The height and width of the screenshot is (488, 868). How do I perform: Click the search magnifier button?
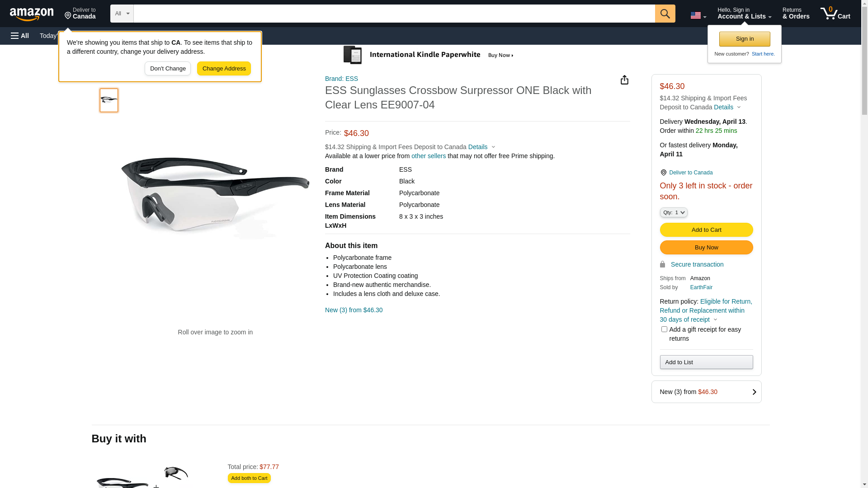[x=665, y=14]
